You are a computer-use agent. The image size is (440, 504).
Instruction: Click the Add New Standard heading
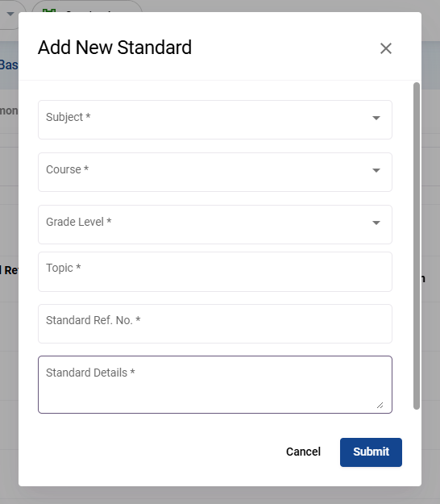114,48
